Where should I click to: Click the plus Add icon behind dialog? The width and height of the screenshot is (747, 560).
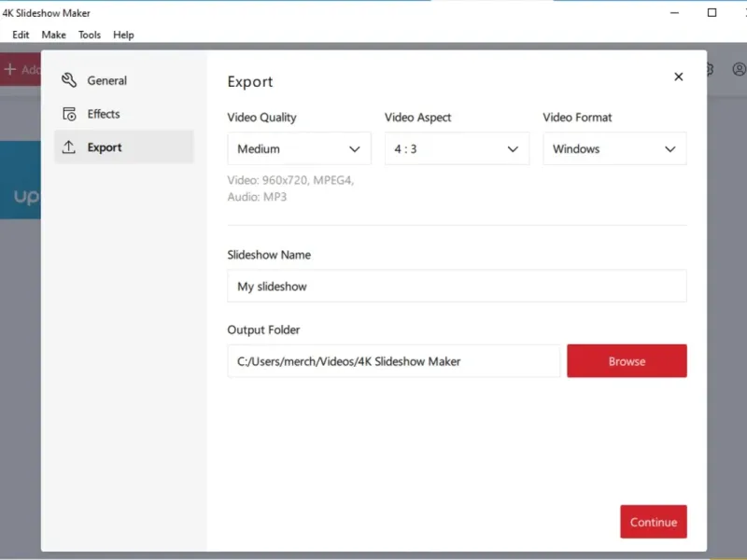(x=10, y=69)
